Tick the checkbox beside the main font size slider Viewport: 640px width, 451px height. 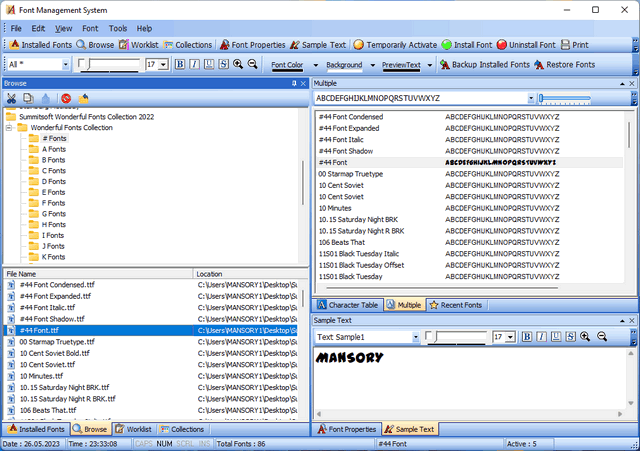coord(81,63)
